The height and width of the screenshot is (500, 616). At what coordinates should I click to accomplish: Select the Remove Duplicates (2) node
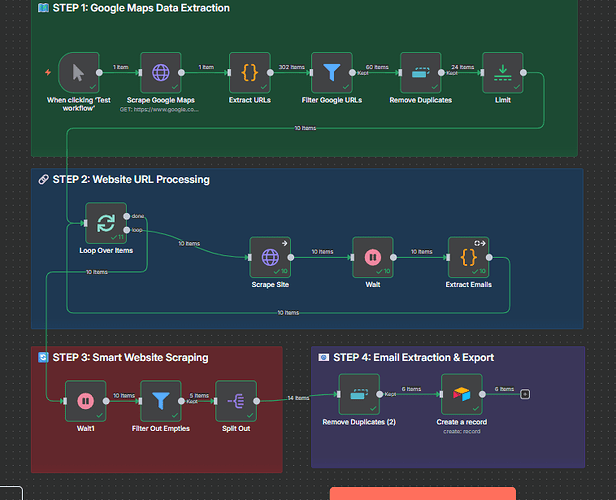(359, 394)
